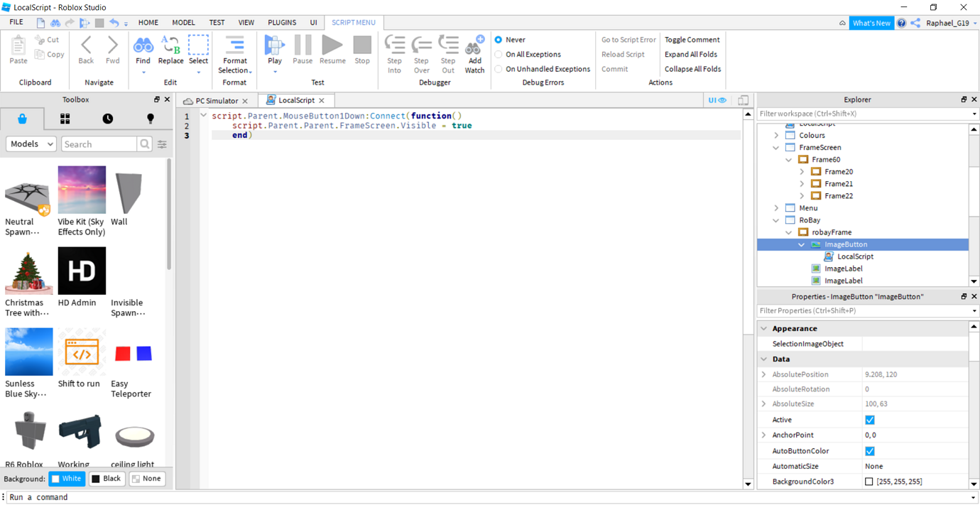Open the Toolbox inventory grid tab

(x=65, y=119)
